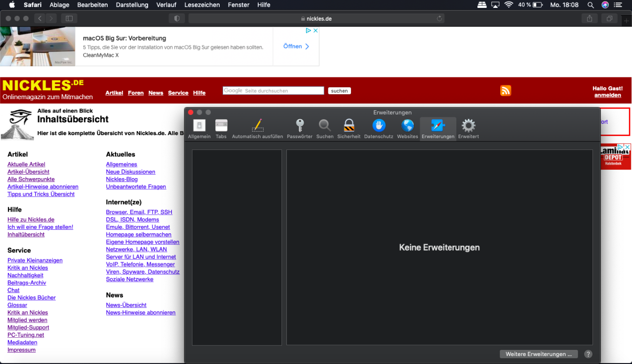
Task: Click the RSS feed icon on Nickles
Action: (506, 90)
